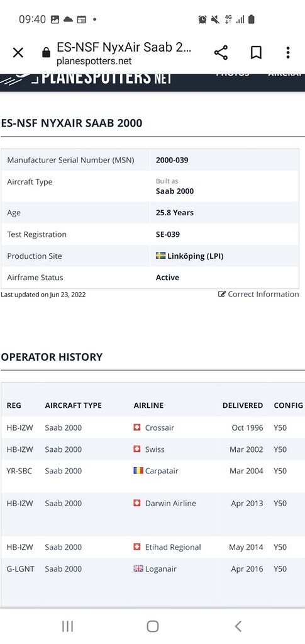Open the Darwin Airline link

(x=170, y=503)
